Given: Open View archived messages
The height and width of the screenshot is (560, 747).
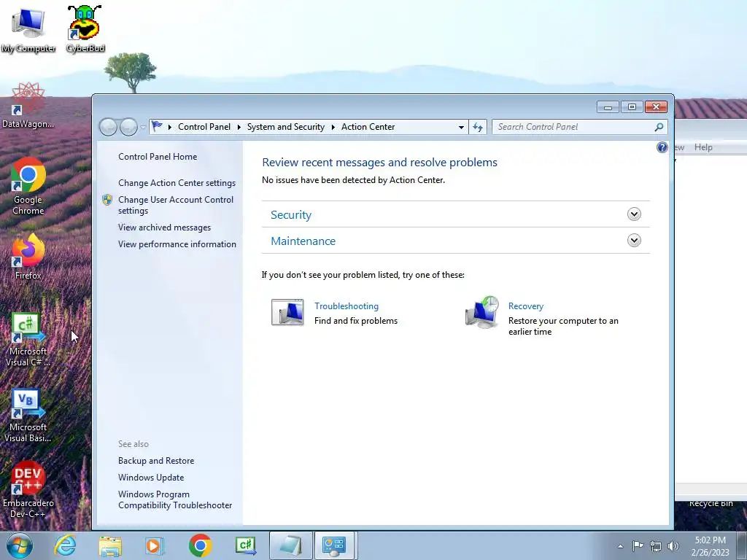Looking at the screenshot, I should click(164, 227).
